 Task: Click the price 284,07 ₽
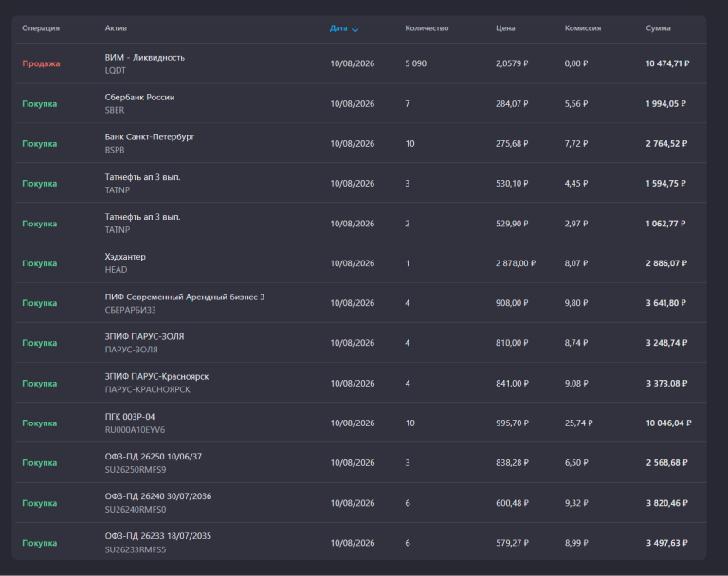coord(512,104)
